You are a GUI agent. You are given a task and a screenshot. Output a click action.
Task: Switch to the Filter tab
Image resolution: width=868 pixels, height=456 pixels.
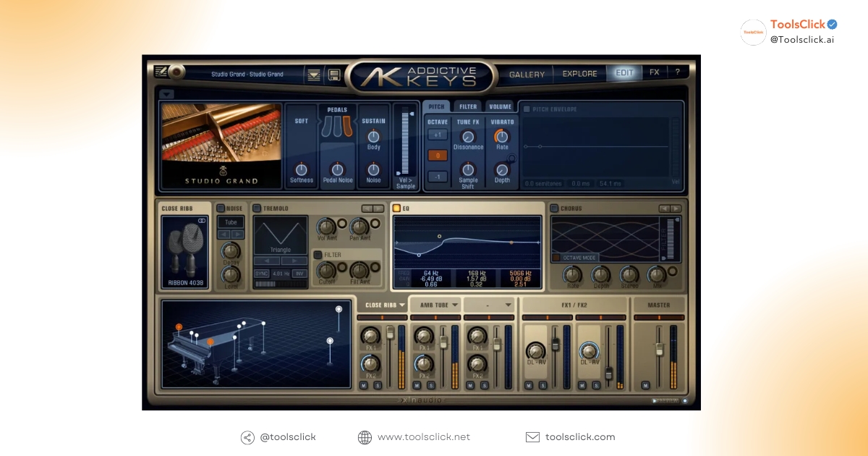tap(467, 106)
